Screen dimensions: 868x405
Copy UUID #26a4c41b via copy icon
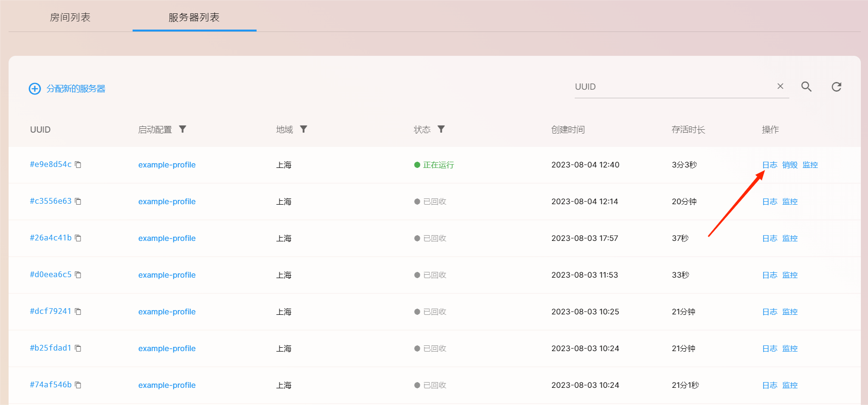pos(78,238)
